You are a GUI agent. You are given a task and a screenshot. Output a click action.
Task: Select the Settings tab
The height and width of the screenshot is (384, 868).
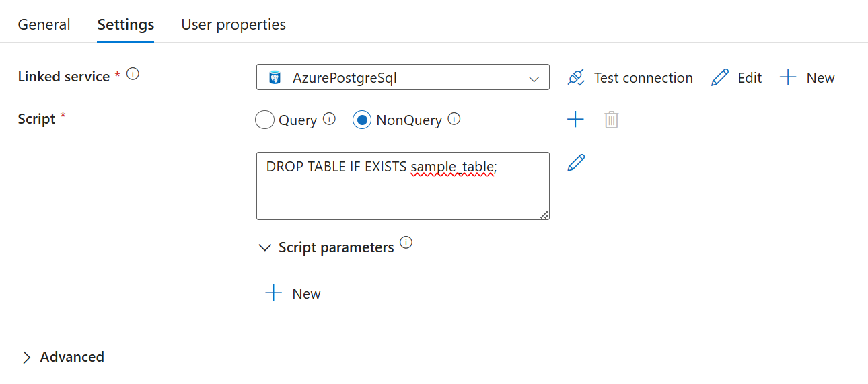click(126, 25)
